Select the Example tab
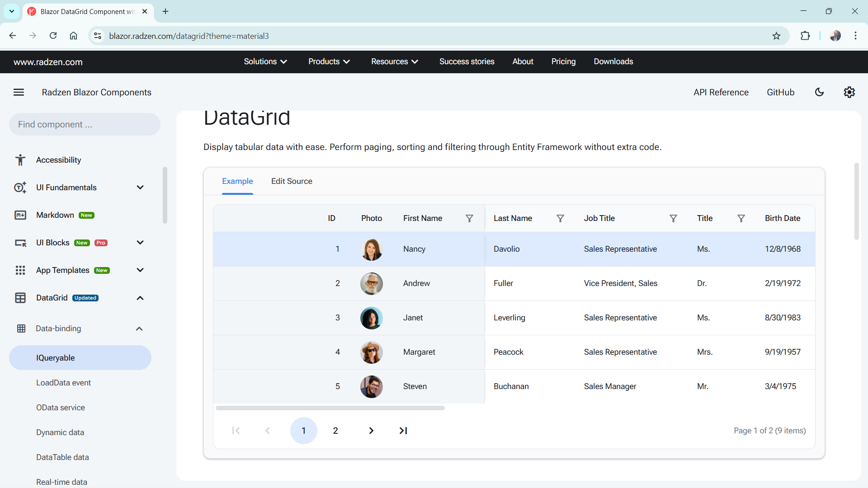Image resolution: width=868 pixels, height=488 pixels. pyautogui.click(x=237, y=181)
